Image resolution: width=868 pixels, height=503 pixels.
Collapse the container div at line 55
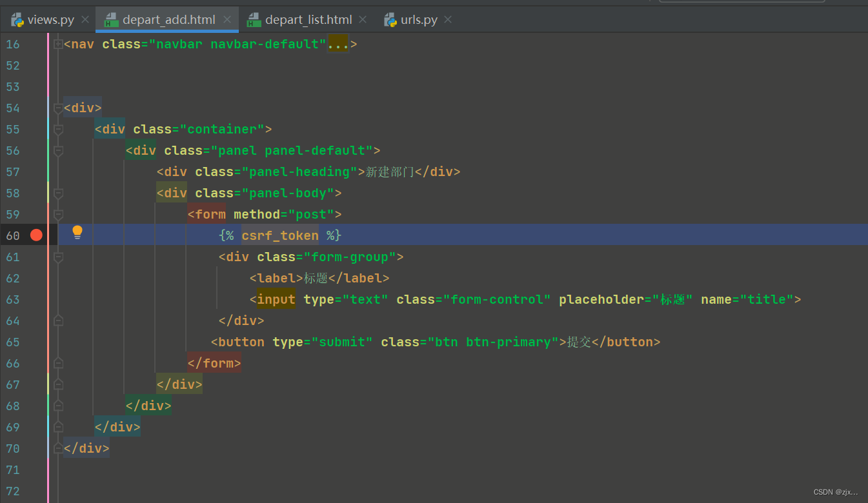pyautogui.click(x=58, y=129)
